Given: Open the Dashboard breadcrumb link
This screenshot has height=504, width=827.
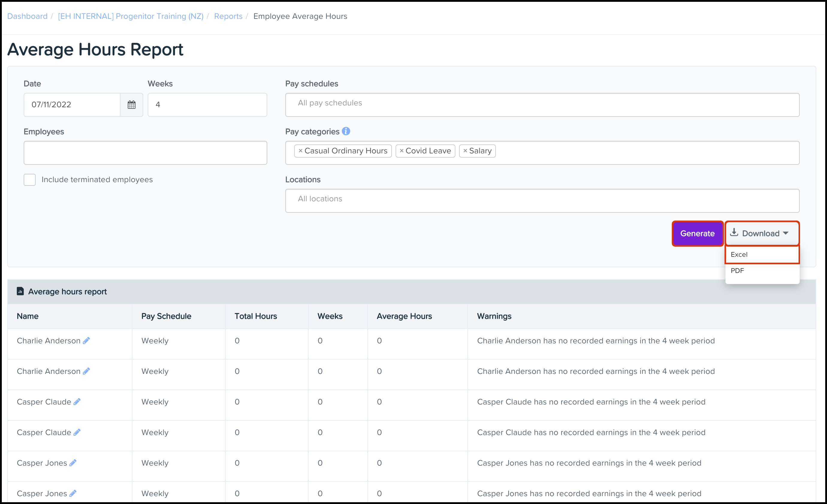Looking at the screenshot, I should [x=27, y=16].
